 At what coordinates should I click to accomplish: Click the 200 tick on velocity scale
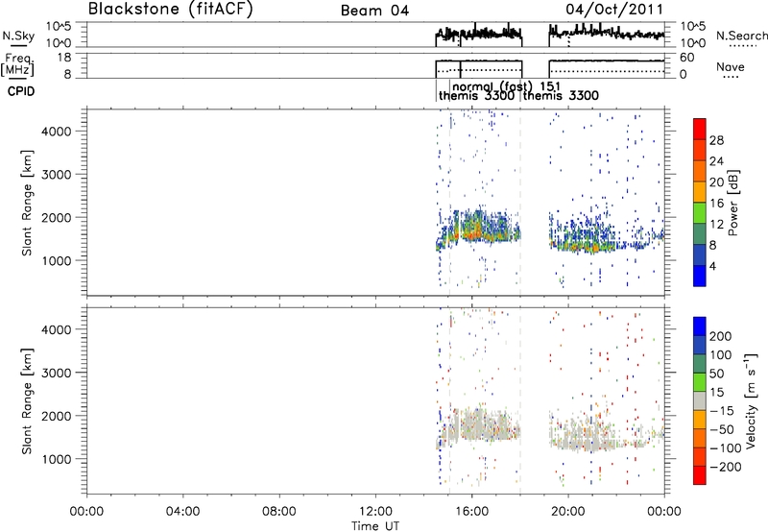pyautogui.click(x=721, y=336)
